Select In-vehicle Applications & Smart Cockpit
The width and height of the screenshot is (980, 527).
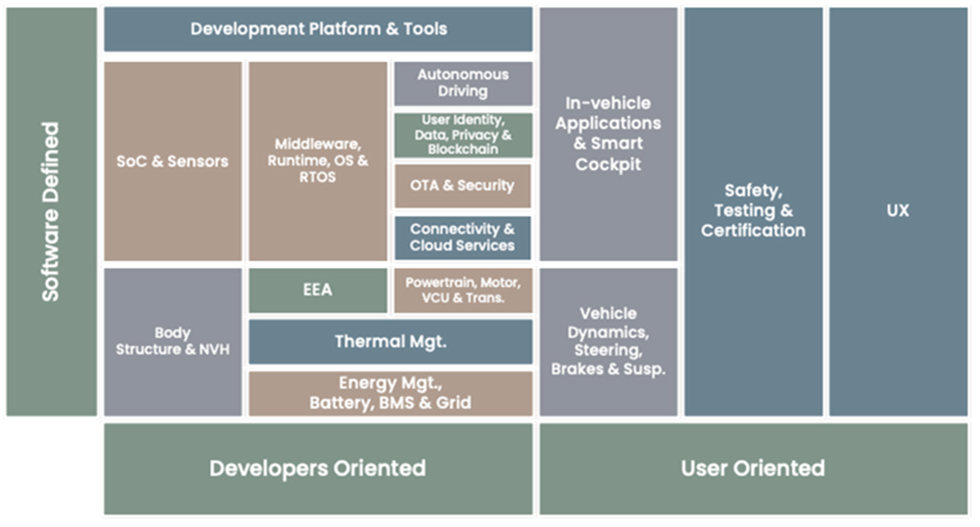(608, 133)
